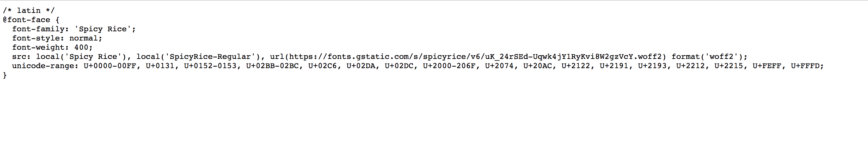
Task: Click the 'font-family' property name
Action: [38, 29]
